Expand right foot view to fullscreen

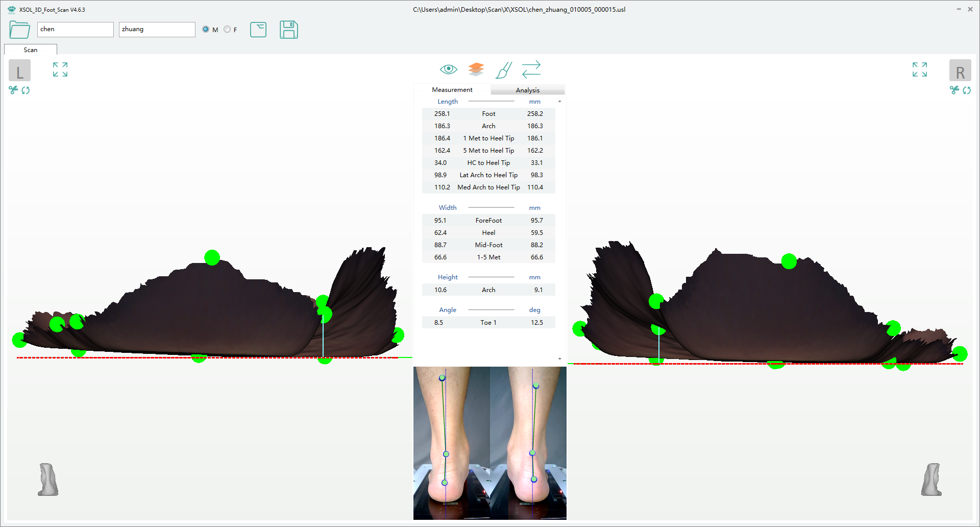[919, 69]
